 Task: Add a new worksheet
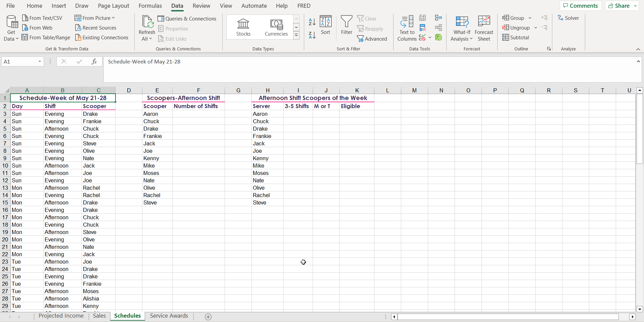(208, 317)
